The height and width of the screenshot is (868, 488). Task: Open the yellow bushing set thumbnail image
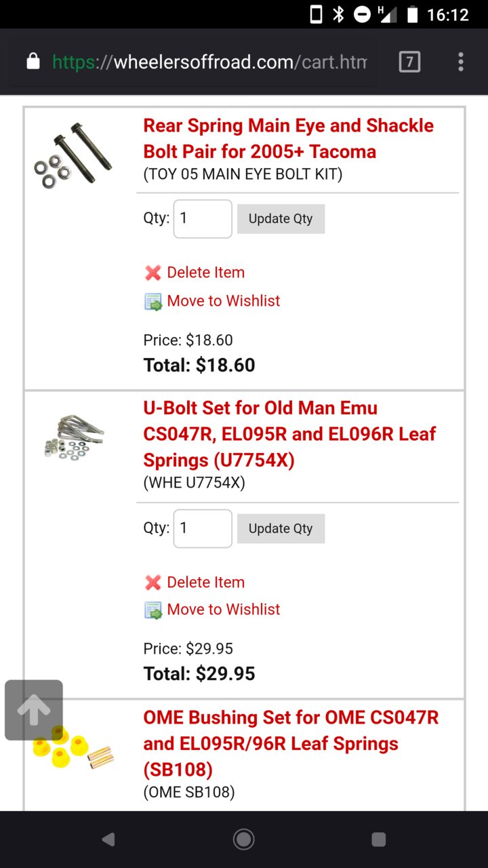tap(73, 747)
